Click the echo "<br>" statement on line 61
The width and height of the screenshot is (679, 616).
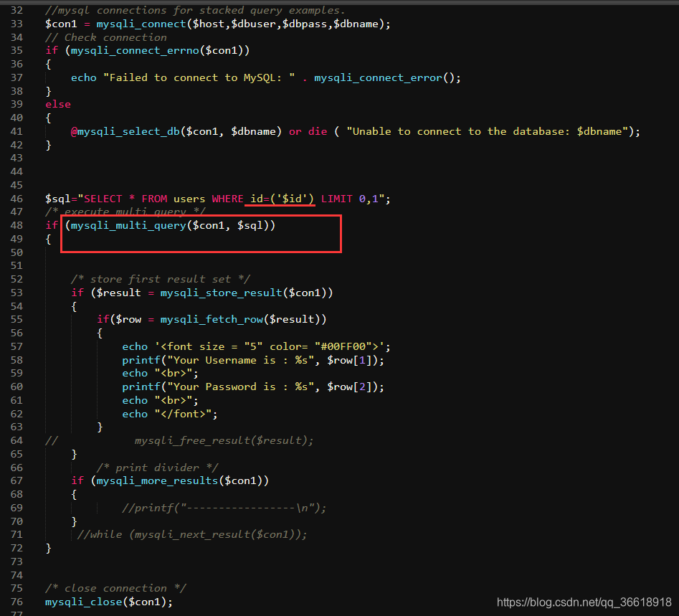pos(160,401)
